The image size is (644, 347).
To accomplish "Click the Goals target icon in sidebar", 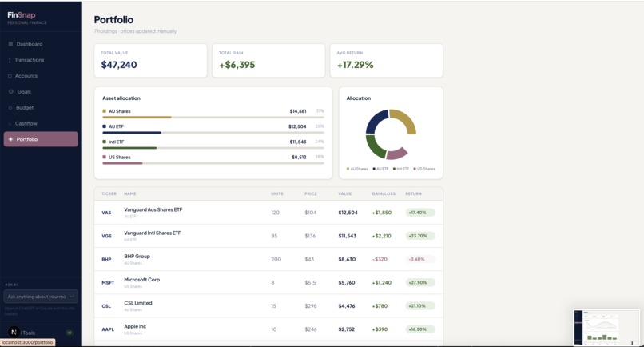I will pos(11,92).
